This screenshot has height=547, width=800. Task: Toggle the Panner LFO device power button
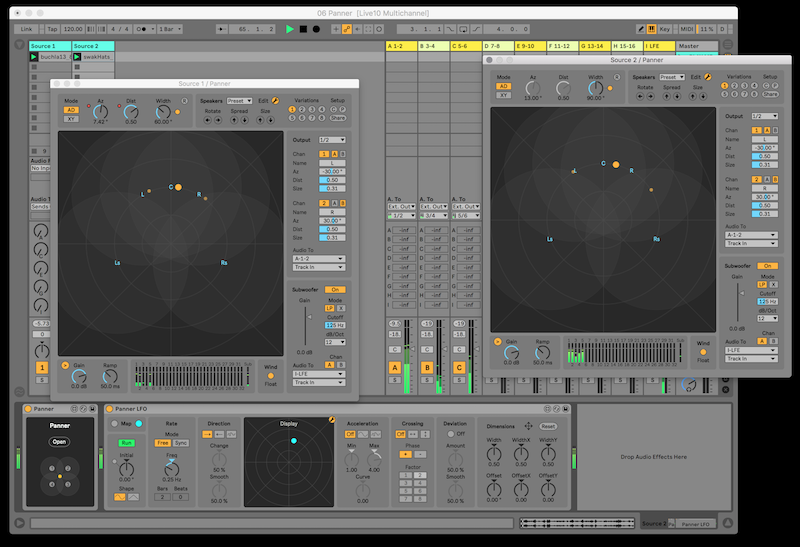tap(109, 409)
